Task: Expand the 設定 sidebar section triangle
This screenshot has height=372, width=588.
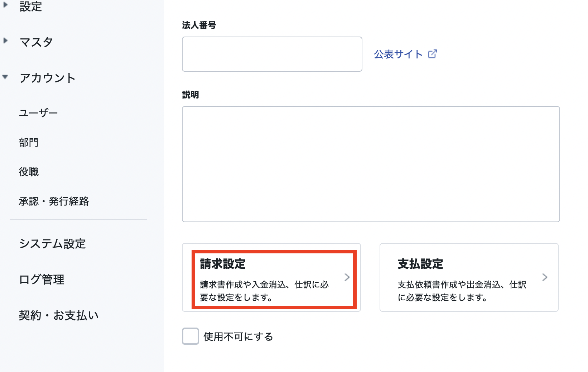Action: (5, 5)
